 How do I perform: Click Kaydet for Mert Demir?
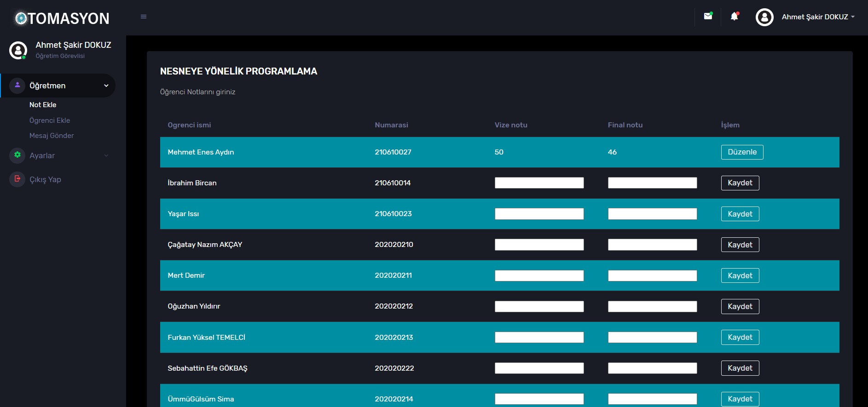740,275
